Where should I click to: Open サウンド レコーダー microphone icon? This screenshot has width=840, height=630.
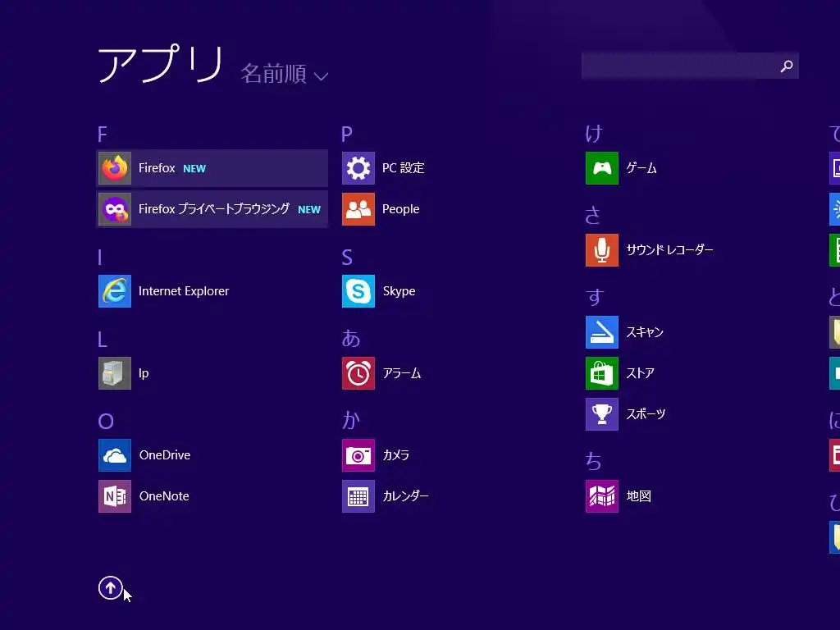point(602,250)
